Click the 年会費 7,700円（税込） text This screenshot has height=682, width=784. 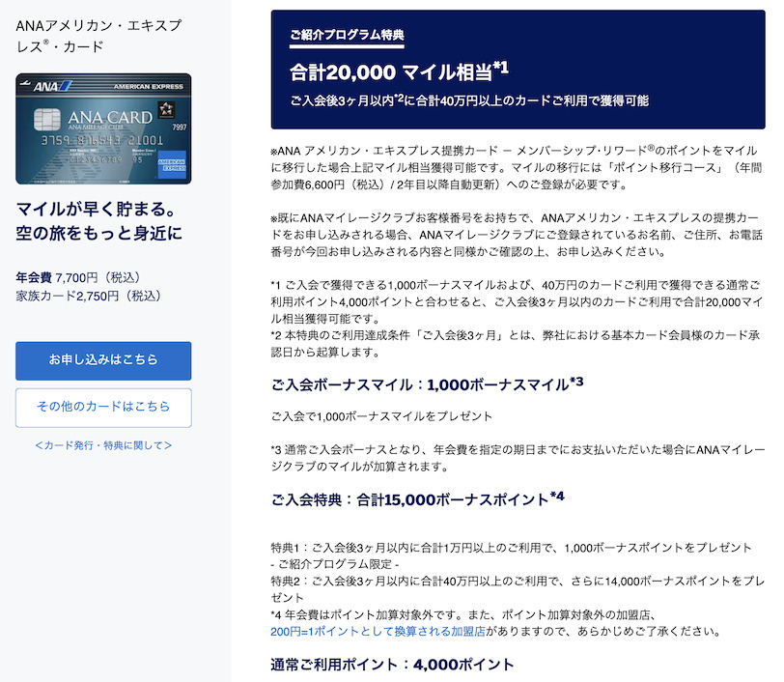tap(78, 277)
